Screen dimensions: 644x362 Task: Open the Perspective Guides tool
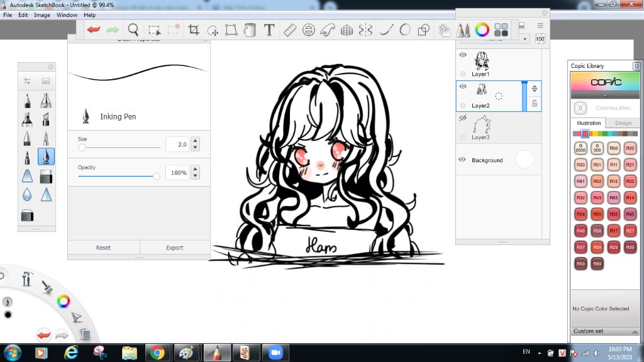(x=347, y=30)
